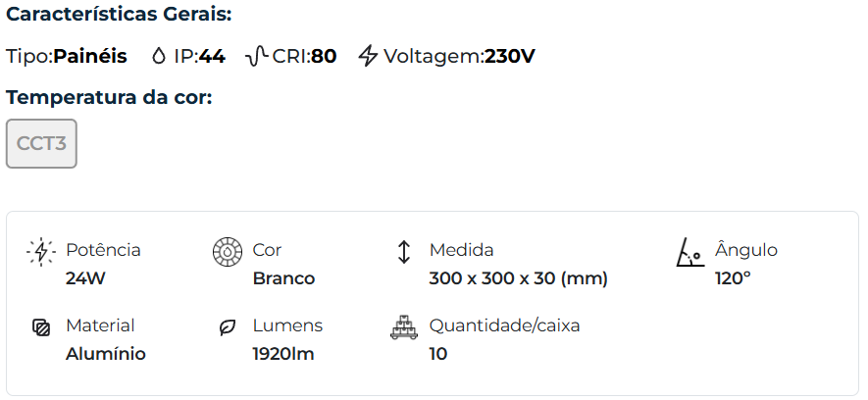Click the CRI waveform icon
868x400 pixels.
257,56
